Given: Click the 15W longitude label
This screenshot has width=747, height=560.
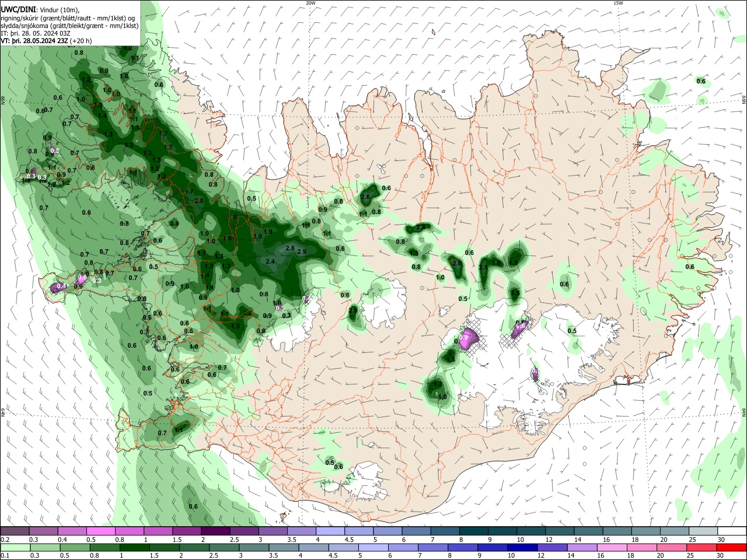Looking at the screenshot, I should tap(618, 3).
